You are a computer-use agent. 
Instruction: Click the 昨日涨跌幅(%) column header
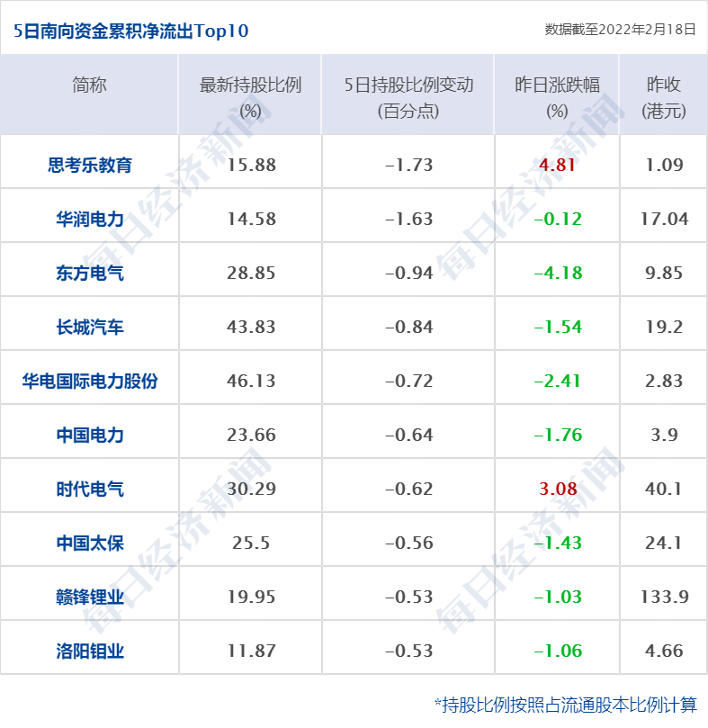coord(557,97)
